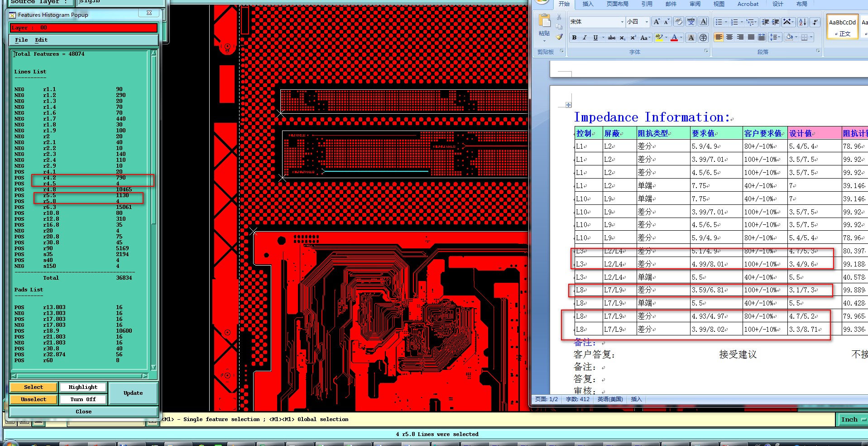This screenshot has width=868, height=446.
Task: Toggle Subscript formatting
Action: 623,38
